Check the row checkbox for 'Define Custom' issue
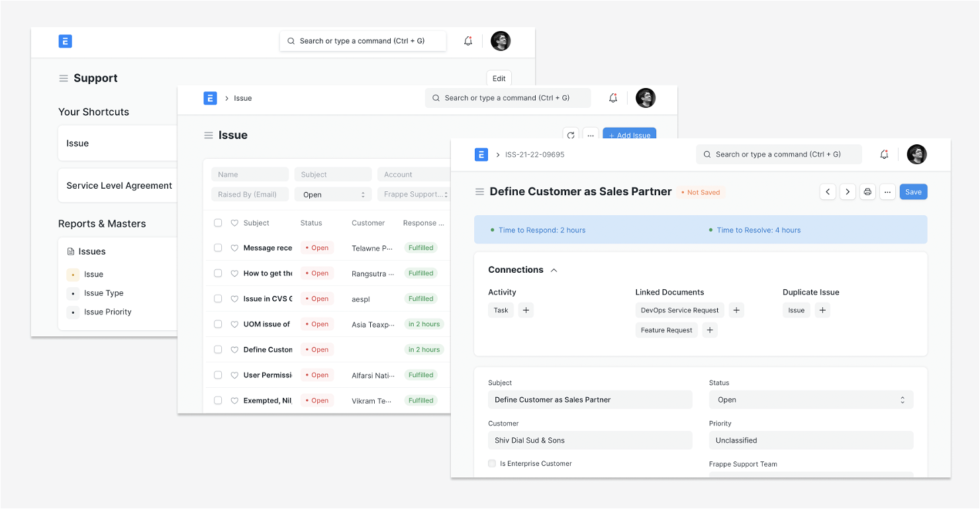Image resolution: width=980 pixels, height=509 pixels. coord(218,349)
